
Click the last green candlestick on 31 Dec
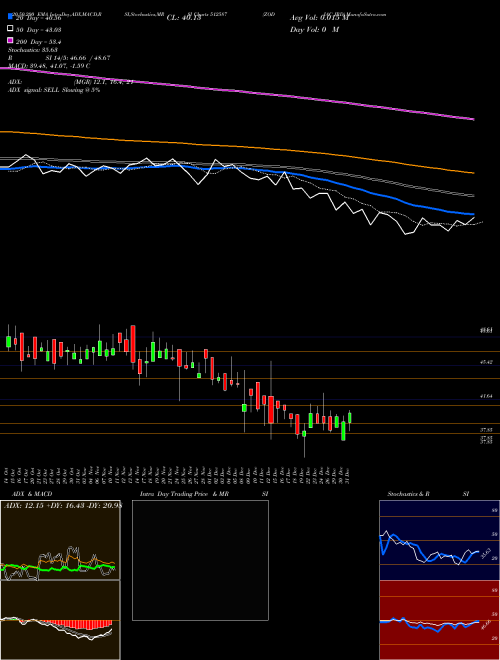pos(350,418)
